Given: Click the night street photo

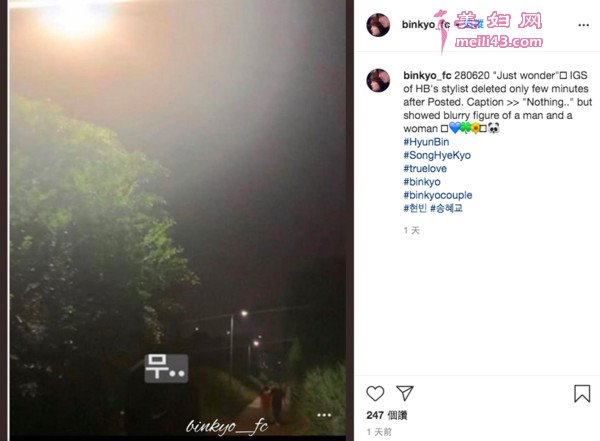Looking at the screenshot, I should point(178,218).
